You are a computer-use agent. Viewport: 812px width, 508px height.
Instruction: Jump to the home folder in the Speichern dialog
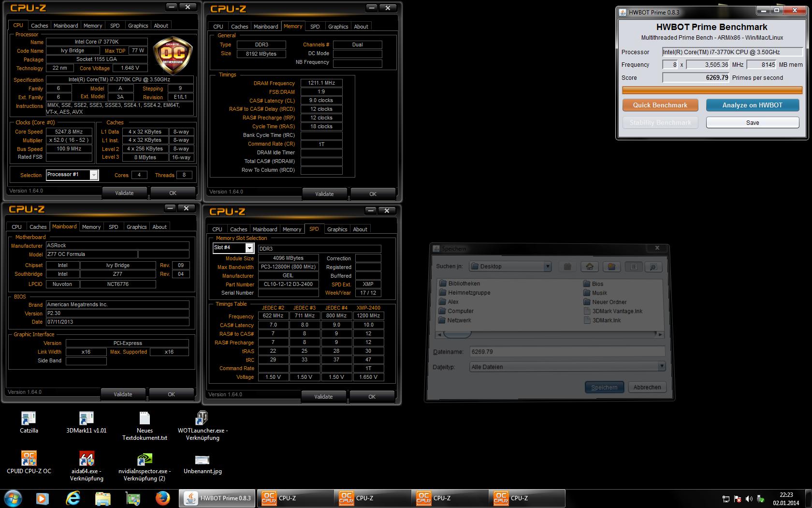pyautogui.click(x=590, y=267)
